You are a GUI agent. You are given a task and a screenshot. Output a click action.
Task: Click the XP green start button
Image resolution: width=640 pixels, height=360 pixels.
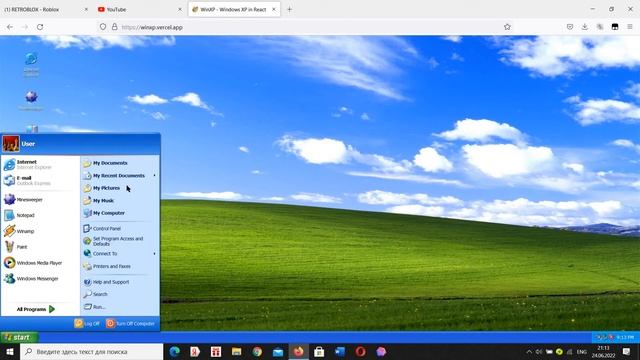19,337
